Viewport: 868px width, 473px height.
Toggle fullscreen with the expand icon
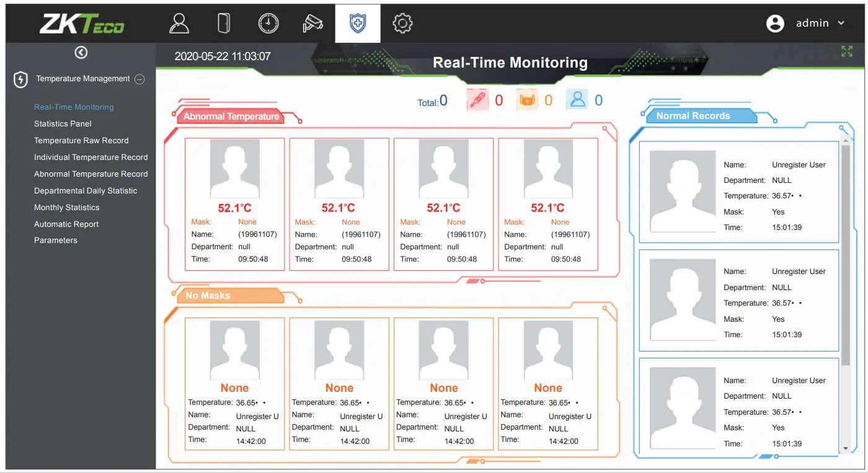point(847,51)
